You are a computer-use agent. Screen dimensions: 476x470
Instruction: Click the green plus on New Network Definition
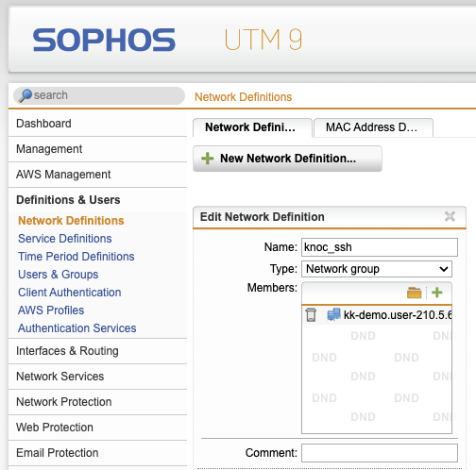click(208, 159)
